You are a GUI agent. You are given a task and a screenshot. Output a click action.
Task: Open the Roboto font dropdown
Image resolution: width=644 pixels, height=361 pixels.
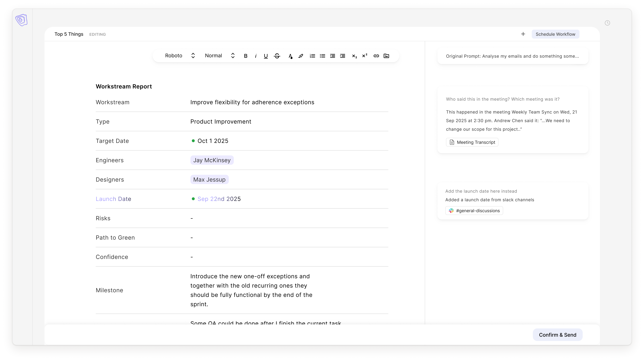pos(180,56)
